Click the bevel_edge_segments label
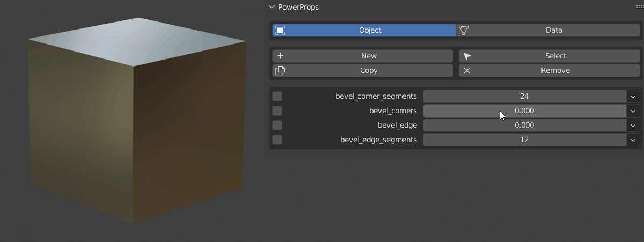 pyautogui.click(x=378, y=140)
